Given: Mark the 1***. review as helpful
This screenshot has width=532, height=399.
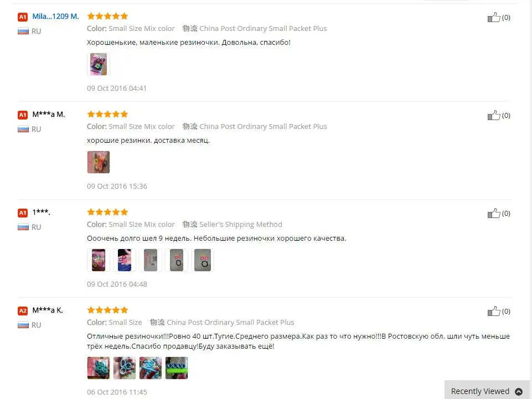Looking at the screenshot, I should 494,214.
